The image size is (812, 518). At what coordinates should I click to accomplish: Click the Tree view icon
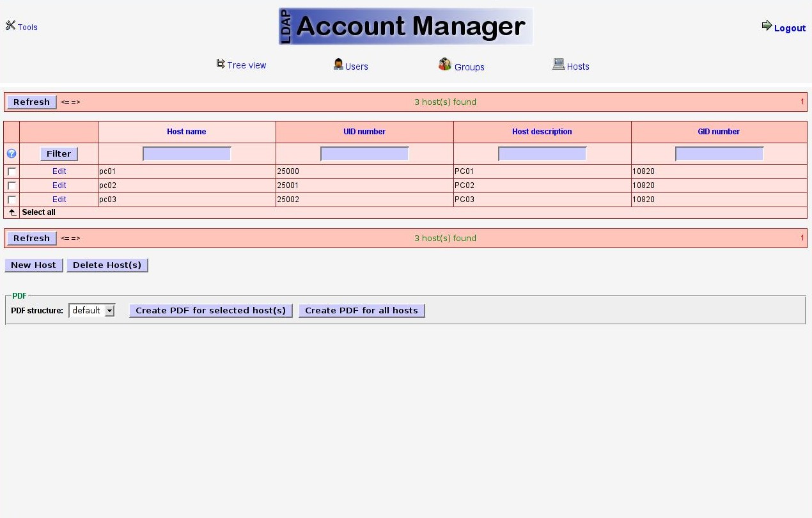(221, 64)
